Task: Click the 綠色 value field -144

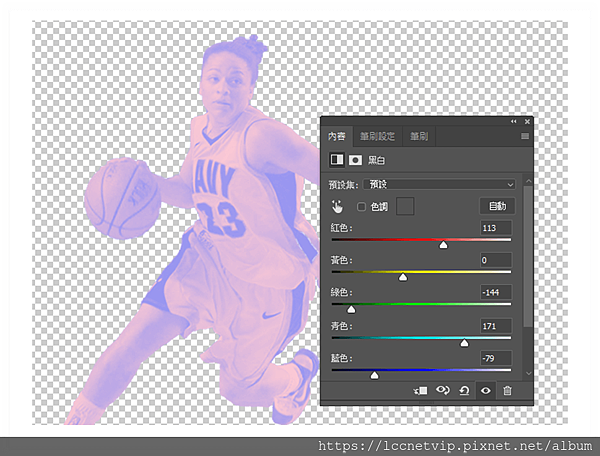Action: coord(496,292)
